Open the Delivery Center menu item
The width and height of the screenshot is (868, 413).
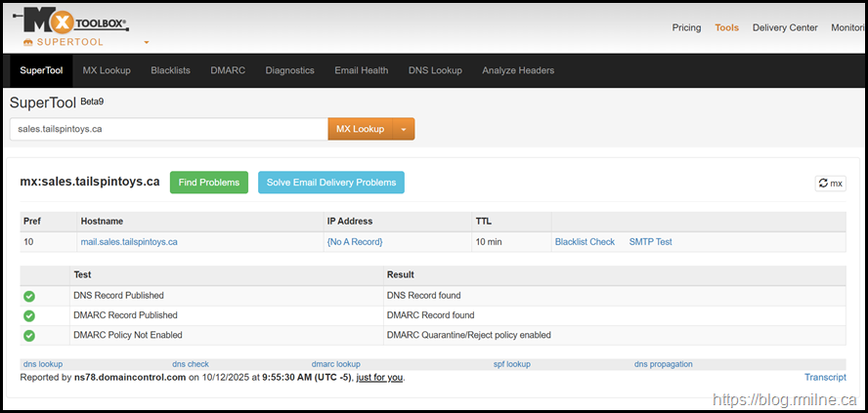(785, 27)
